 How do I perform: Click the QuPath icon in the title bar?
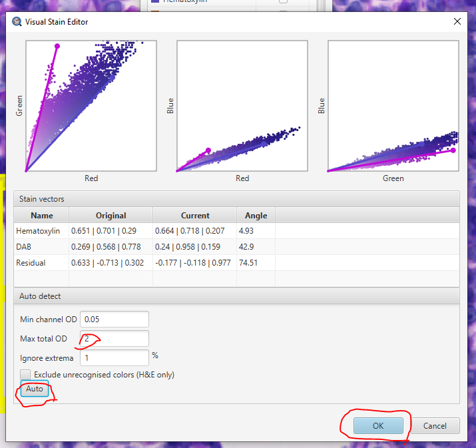click(x=17, y=21)
